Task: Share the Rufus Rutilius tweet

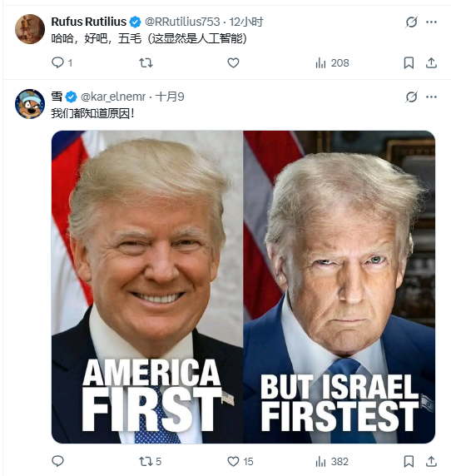Action: pyautogui.click(x=431, y=63)
